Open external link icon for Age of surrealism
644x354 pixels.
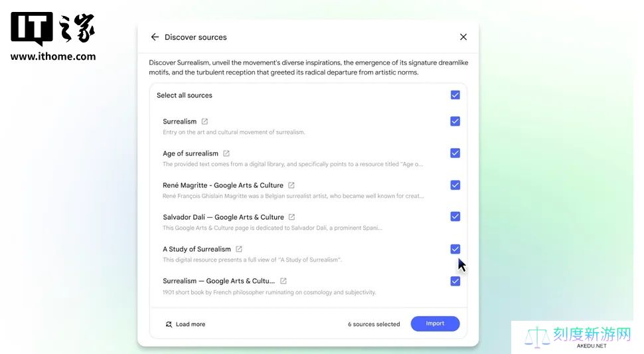[226, 153]
